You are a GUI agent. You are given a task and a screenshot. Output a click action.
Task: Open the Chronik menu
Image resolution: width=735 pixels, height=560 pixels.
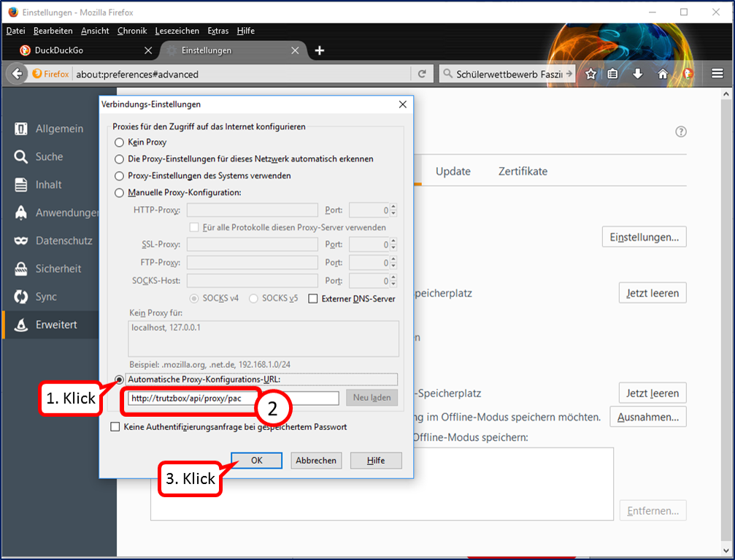(x=132, y=31)
